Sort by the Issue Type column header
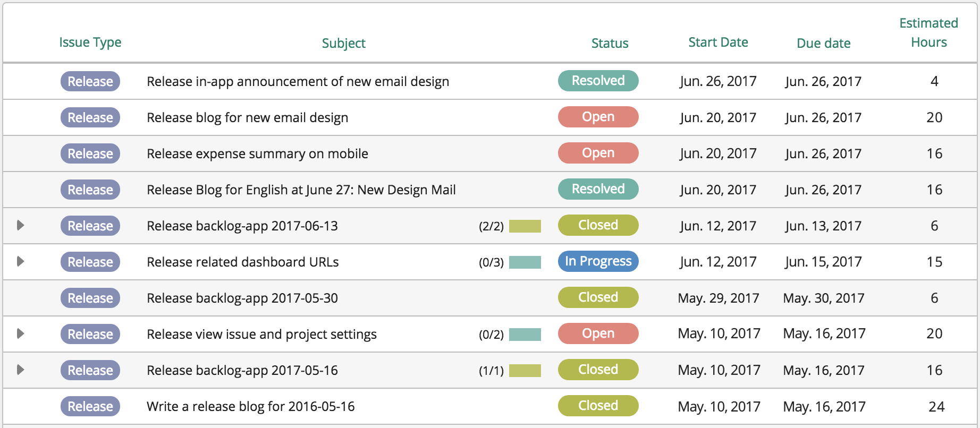980x428 pixels. click(x=90, y=42)
